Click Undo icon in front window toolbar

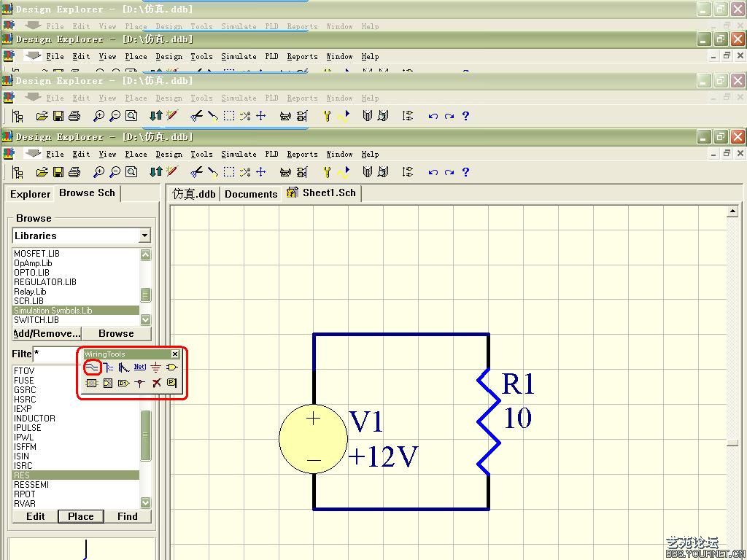coord(433,172)
